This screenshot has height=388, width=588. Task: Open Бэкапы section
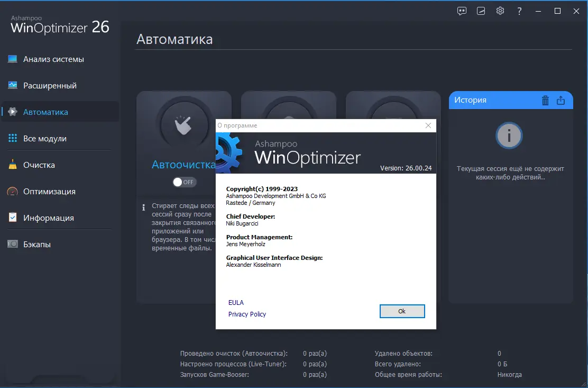(x=37, y=244)
